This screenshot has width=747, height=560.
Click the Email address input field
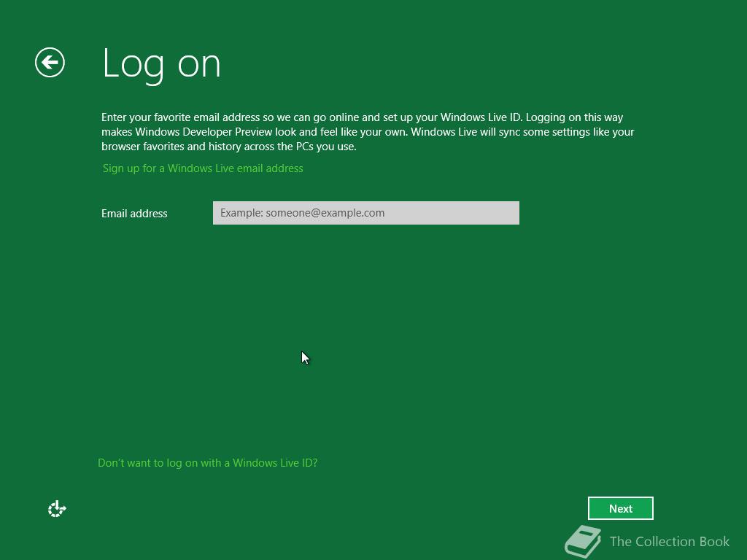click(366, 213)
